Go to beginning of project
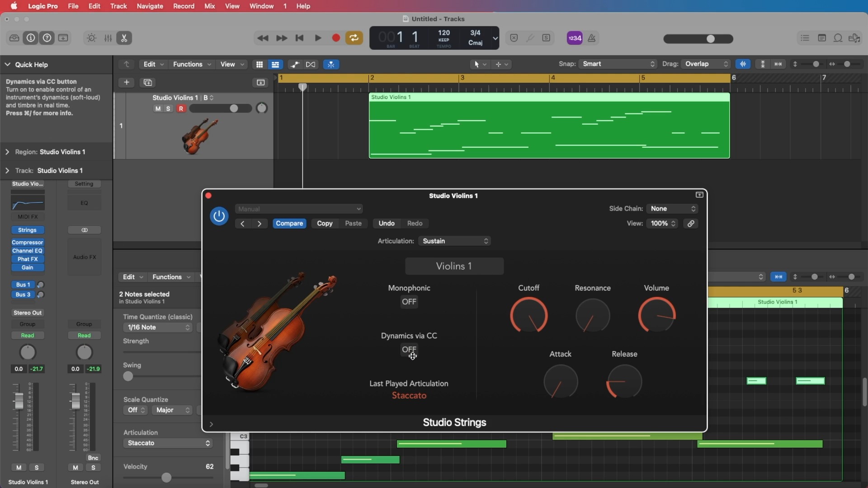 (x=299, y=38)
